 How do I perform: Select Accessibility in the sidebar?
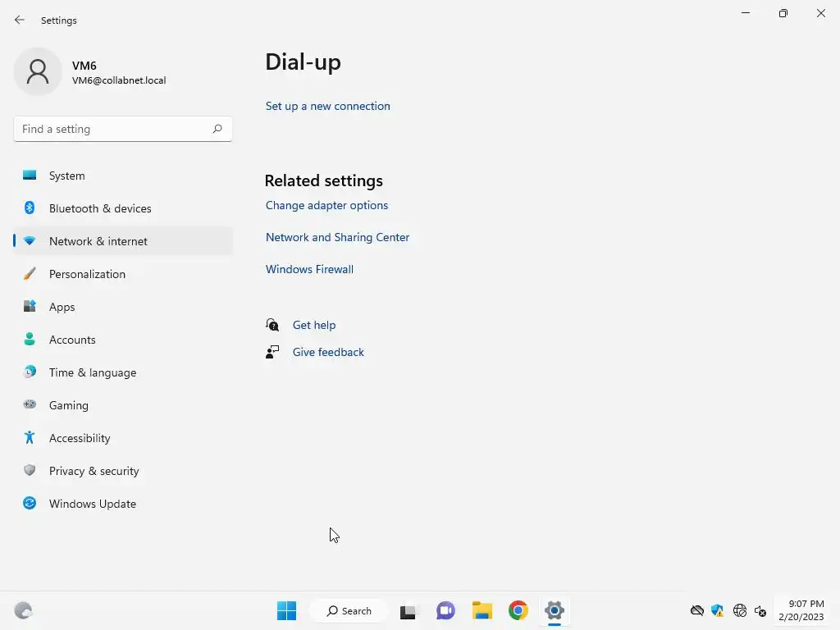(x=123, y=438)
